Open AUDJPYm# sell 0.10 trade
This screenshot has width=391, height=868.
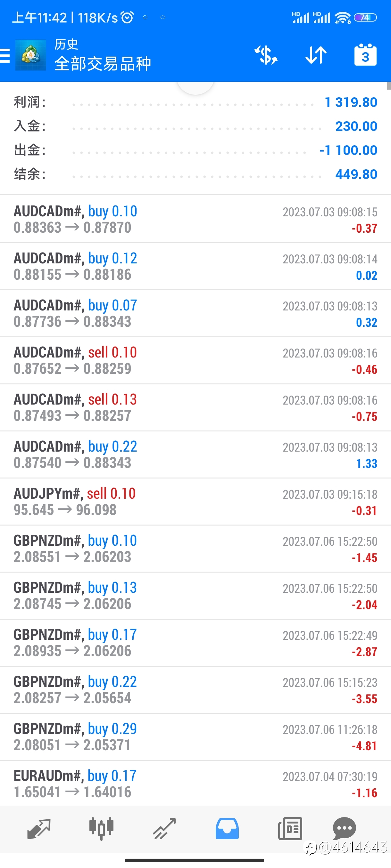point(195,502)
